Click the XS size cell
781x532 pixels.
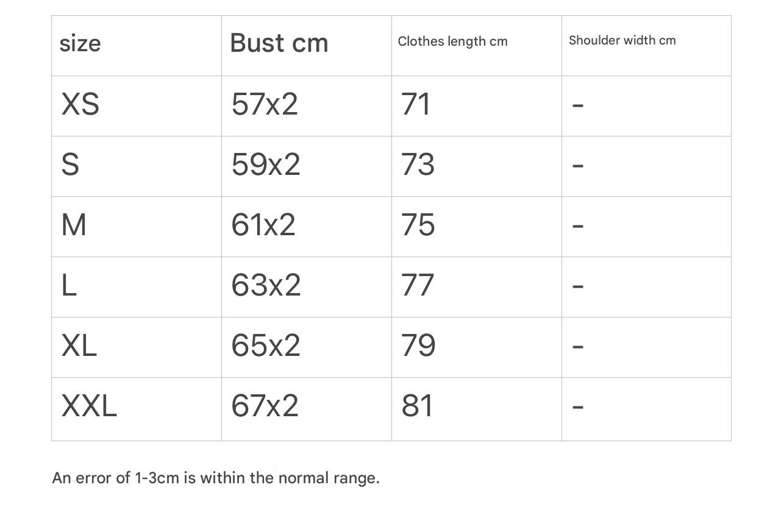coord(80,104)
